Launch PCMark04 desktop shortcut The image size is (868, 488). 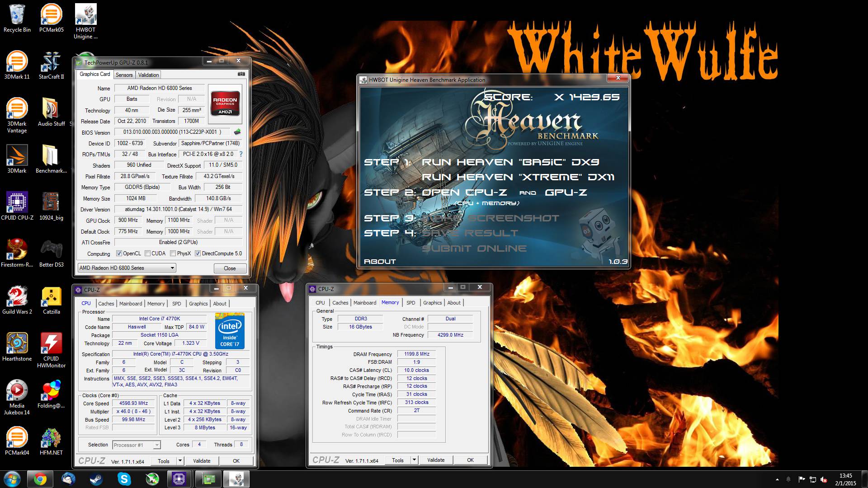point(17,441)
